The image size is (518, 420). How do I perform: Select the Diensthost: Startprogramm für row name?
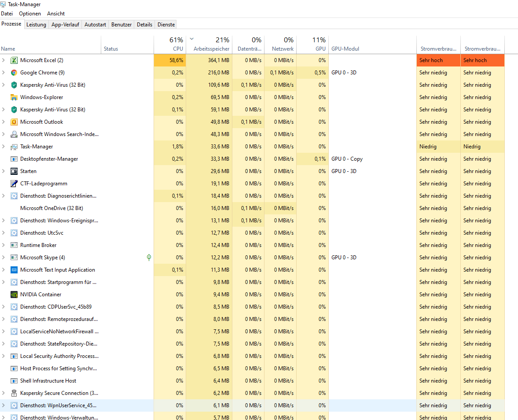pyautogui.click(x=58, y=282)
